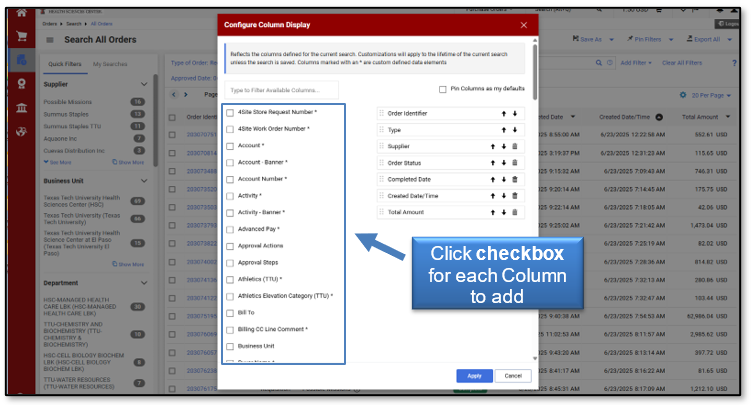Collapse the Business Unit filter section
The width and height of the screenshot is (751, 405).
pos(144,181)
